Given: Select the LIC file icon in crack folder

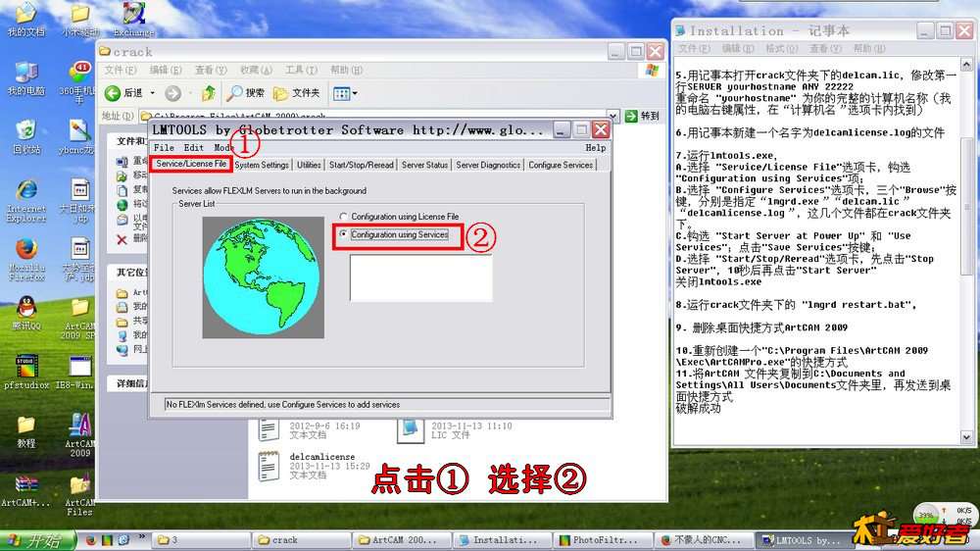Looking at the screenshot, I should (410, 431).
